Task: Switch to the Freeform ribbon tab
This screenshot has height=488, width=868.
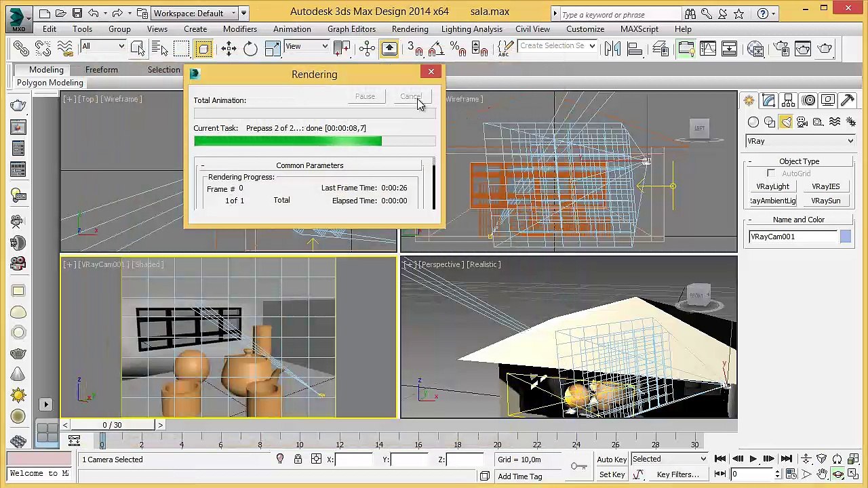Action: (102, 70)
